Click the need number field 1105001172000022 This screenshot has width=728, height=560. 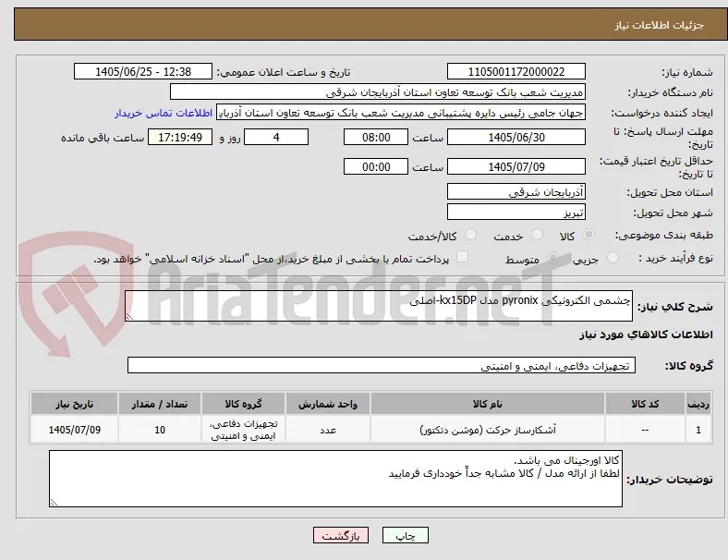coord(516,71)
